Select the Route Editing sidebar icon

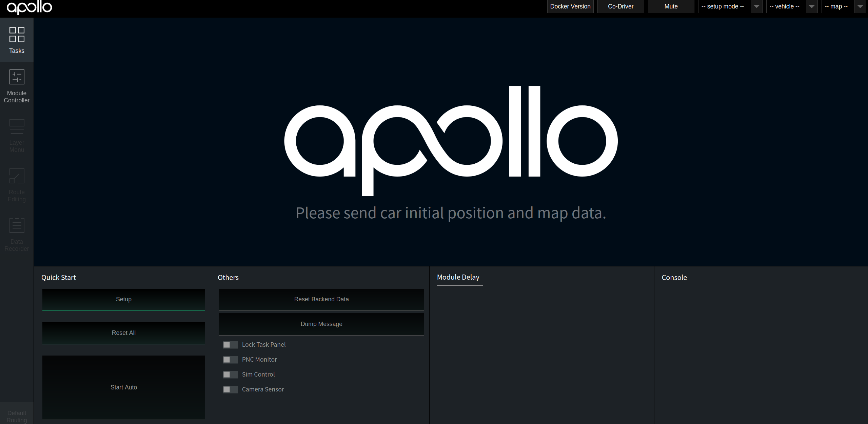click(17, 185)
